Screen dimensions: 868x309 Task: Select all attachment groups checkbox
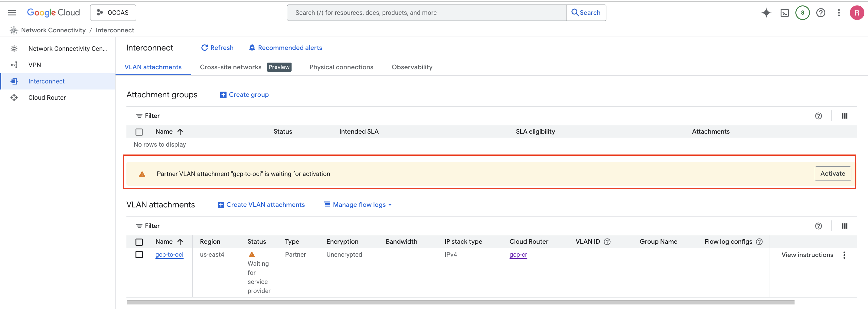tap(139, 132)
